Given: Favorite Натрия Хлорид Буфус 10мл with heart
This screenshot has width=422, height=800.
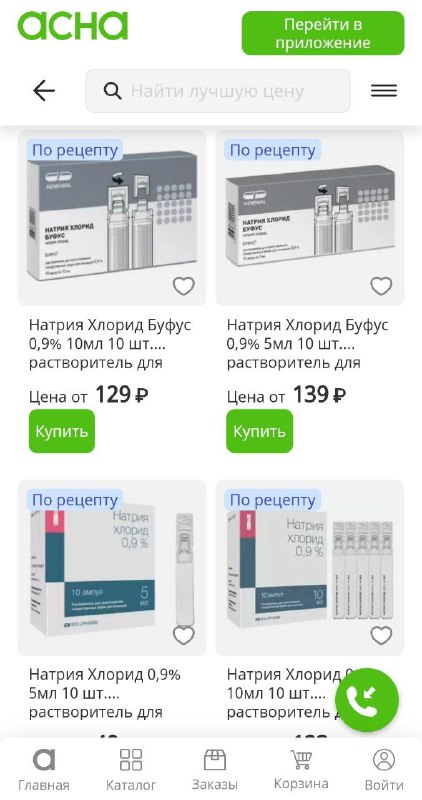Looking at the screenshot, I should (184, 286).
